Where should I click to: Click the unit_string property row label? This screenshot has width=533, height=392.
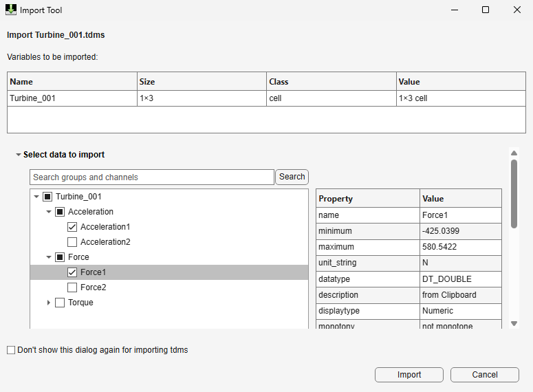point(338,263)
